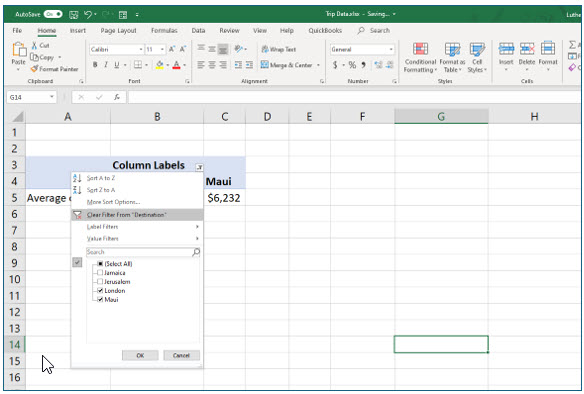
Task: Switch to the Page Layout tab
Action: click(118, 31)
